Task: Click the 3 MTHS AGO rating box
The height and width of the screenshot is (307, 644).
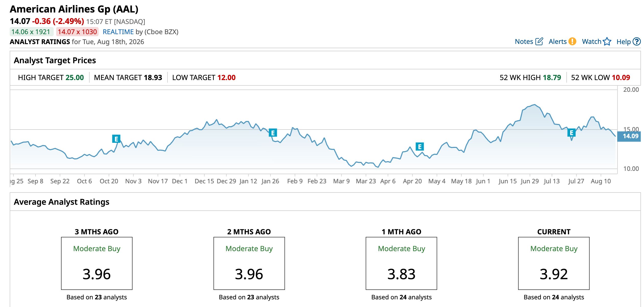Action: point(97,263)
